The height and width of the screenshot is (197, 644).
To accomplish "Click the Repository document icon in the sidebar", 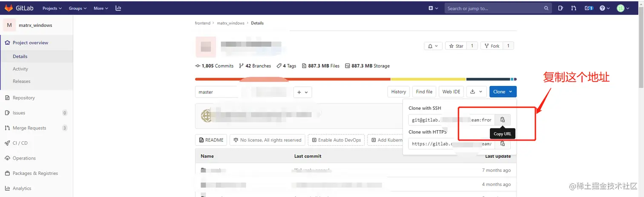I will (7, 98).
